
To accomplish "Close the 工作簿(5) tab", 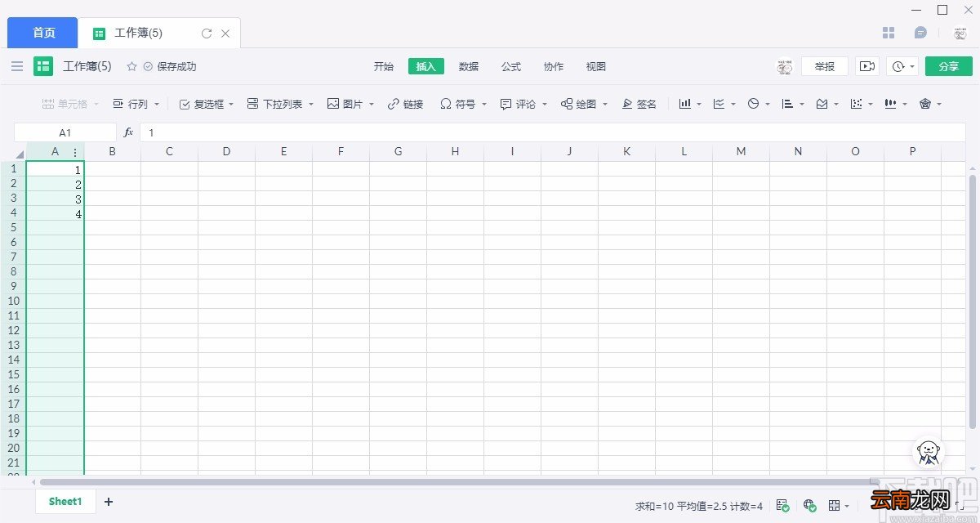I will pyautogui.click(x=226, y=34).
